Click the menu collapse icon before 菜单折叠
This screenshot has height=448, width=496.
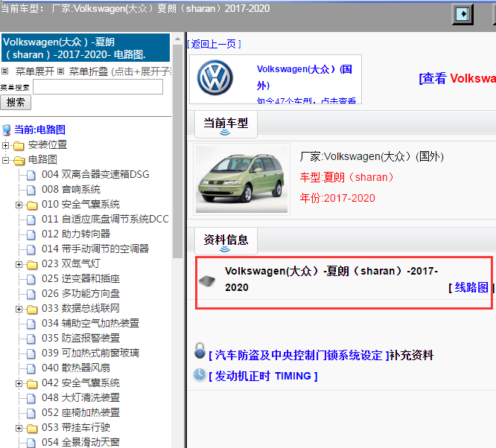61,71
